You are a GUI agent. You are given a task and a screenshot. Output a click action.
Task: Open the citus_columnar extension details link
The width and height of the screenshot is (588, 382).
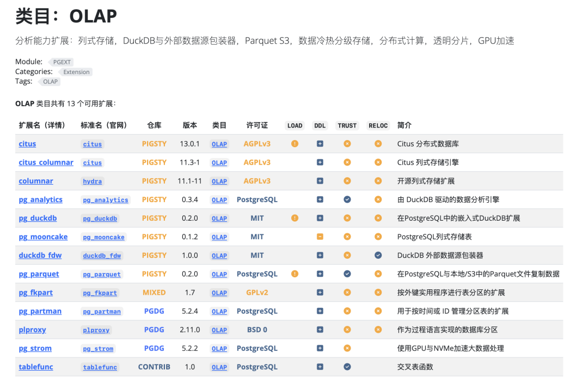point(46,162)
